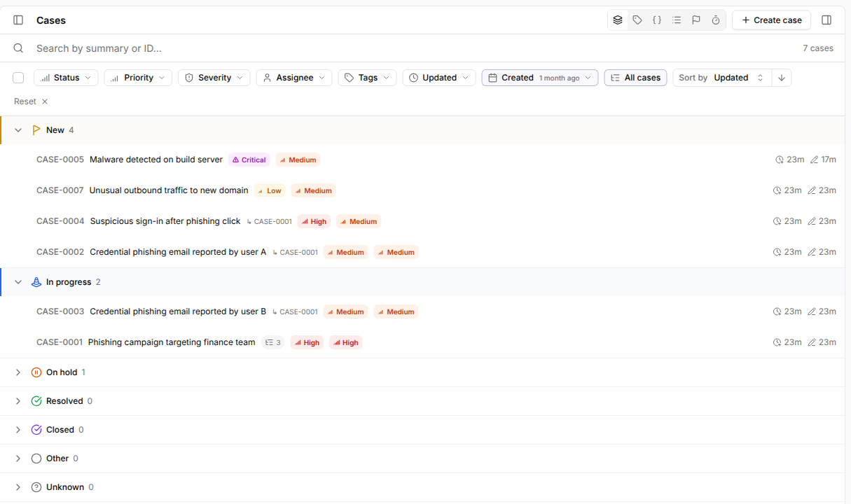
Task: Open the bulleted list icon in the top toolbar
Action: coord(677,20)
